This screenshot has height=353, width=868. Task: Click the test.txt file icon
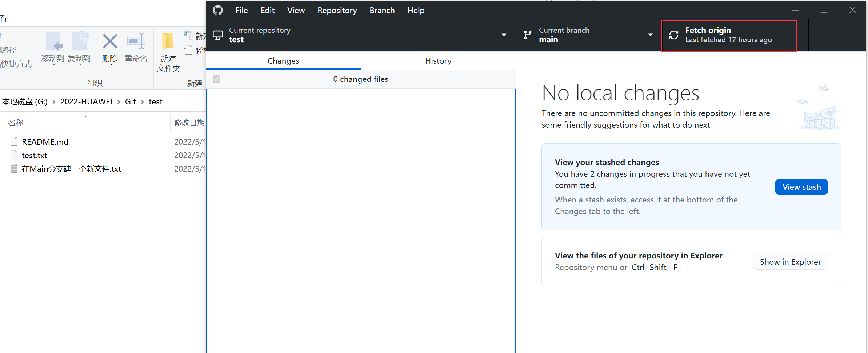[x=14, y=155]
